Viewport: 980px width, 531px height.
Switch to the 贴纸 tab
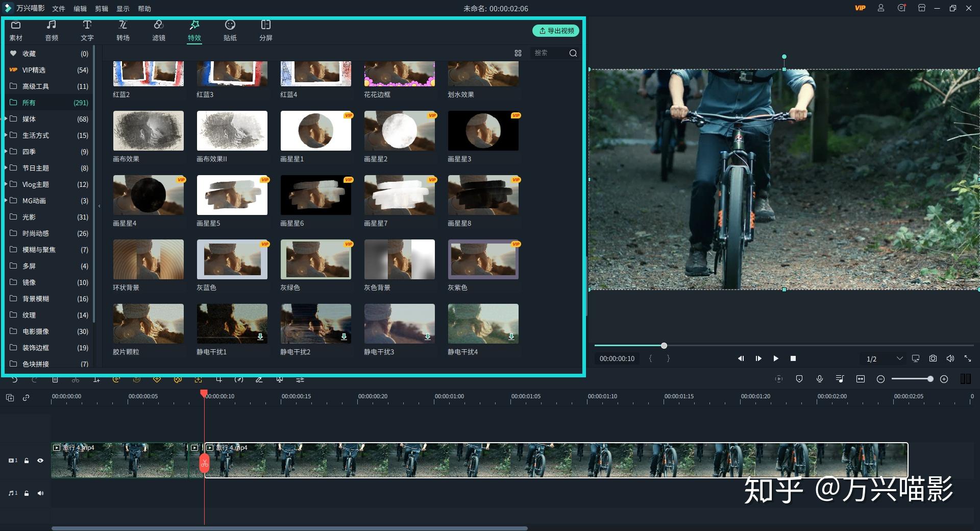(230, 31)
